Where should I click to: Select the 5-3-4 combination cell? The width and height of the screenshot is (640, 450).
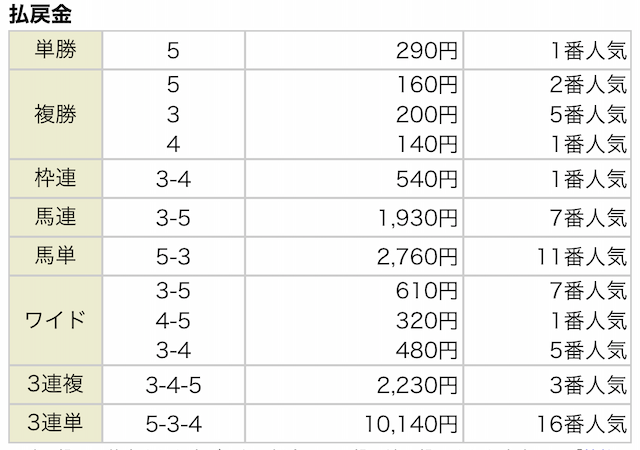point(174,424)
